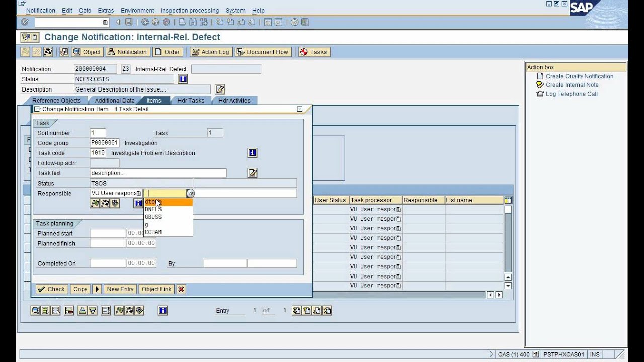
Task: Click the Help question mark icon
Action: 294,22
